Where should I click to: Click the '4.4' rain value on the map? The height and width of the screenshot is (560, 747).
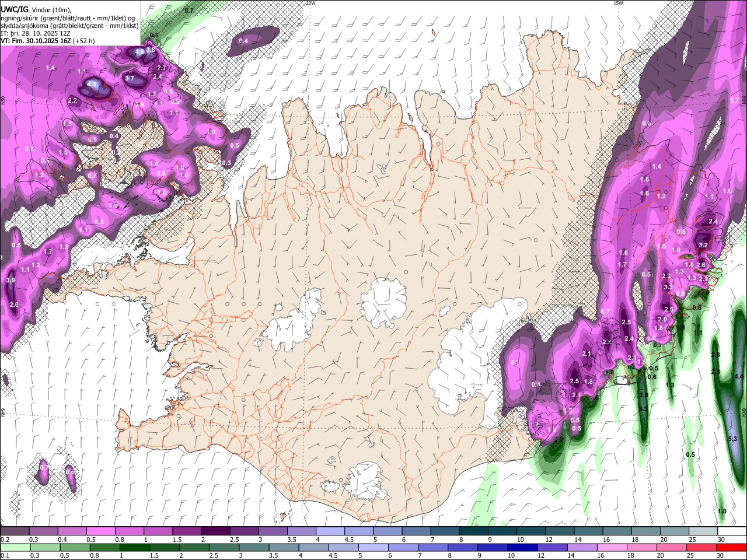(739, 377)
